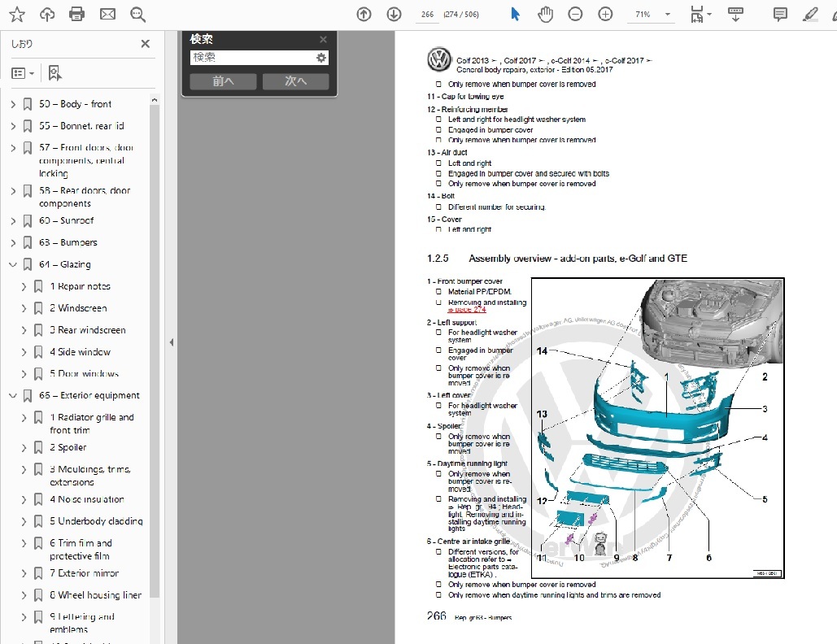Click the bookmarks panel vertical scrollbar
Screen dimensions: 837x644
[x=155, y=351]
